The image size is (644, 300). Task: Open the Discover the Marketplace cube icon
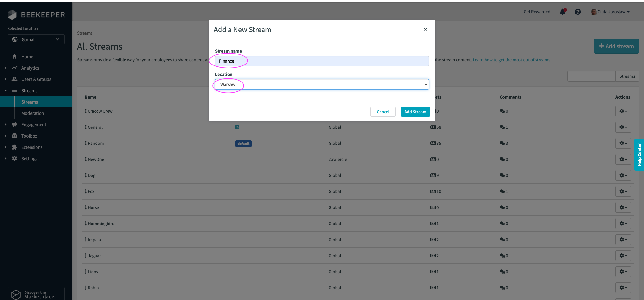pos(16,294)
